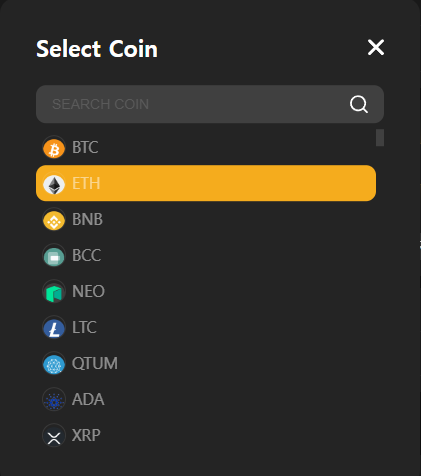Choose the highlighted ETH entry
This screenshot has height=476, width=421.
click(206, 183)
